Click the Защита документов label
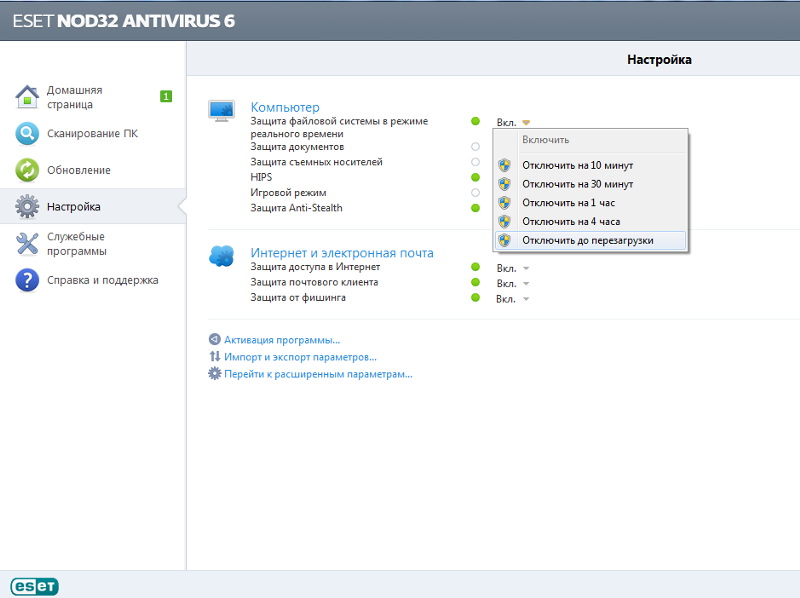This screenshot has width=800, height=598. click(297, 147)
